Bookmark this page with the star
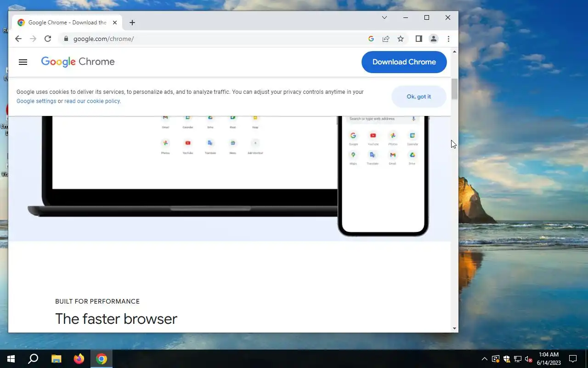 [401, 39]
